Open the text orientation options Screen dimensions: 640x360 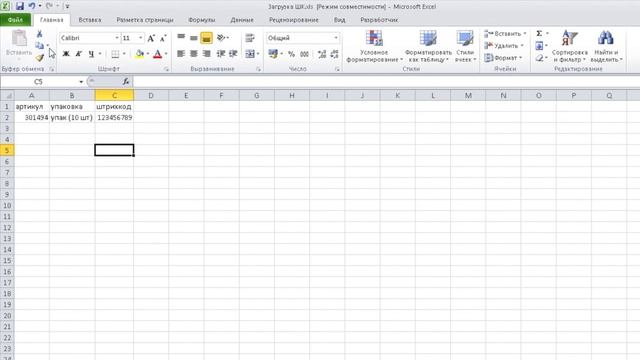click(221, 38)
